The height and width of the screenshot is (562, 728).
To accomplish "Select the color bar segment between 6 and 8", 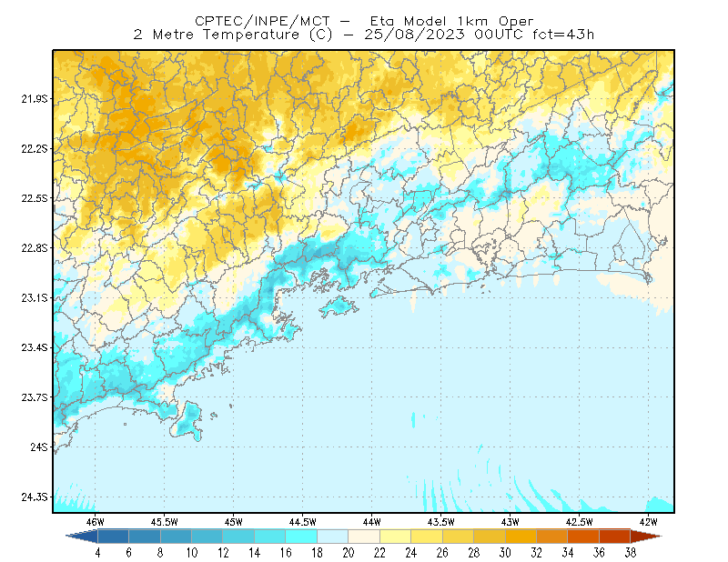I will coord(145,537).
